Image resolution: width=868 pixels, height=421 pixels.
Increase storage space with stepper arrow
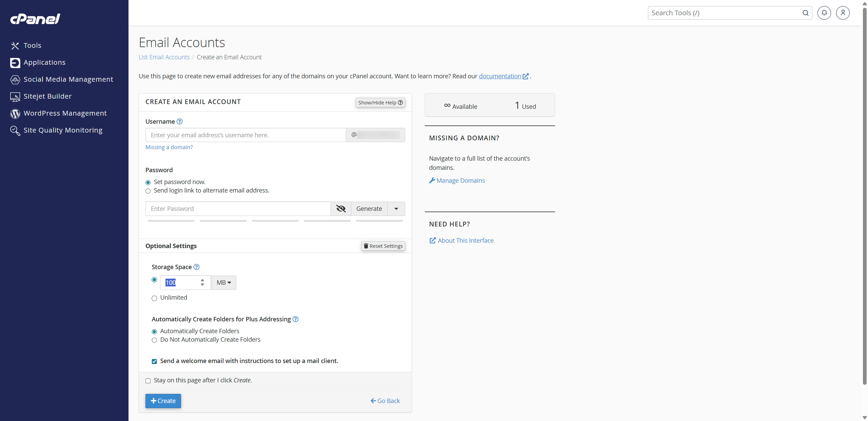tap(202, 280)
